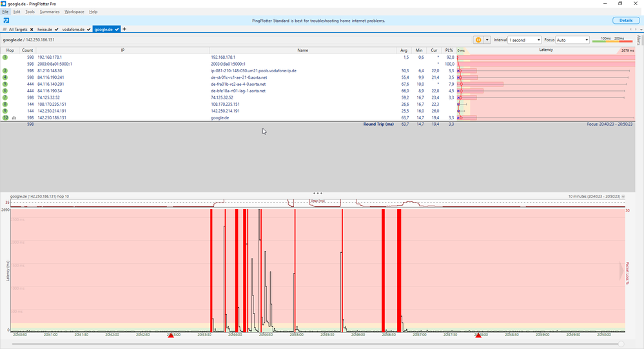Select hop 3 green circle icon
This screenshot has height=349, width=644.
pos(5,71)
